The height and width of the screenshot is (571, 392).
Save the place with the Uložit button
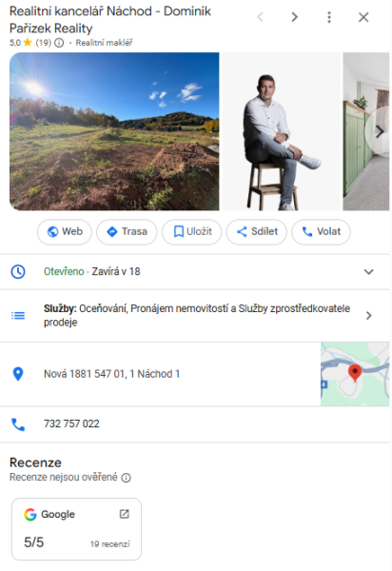191,231
